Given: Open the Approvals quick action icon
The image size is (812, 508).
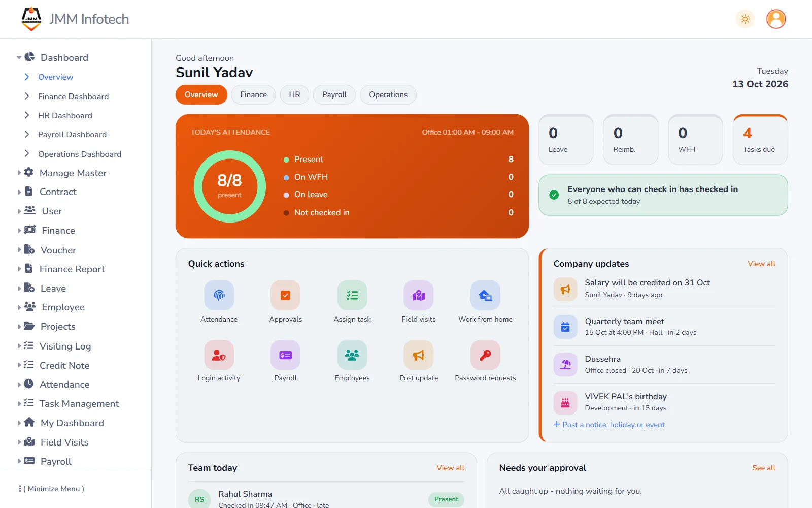Looking at the screenshot, I should coord(286,295).
